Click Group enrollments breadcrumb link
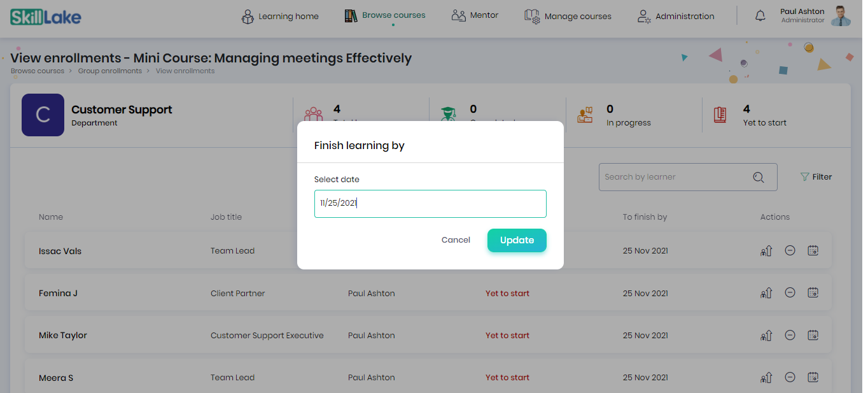 point(110,71)
